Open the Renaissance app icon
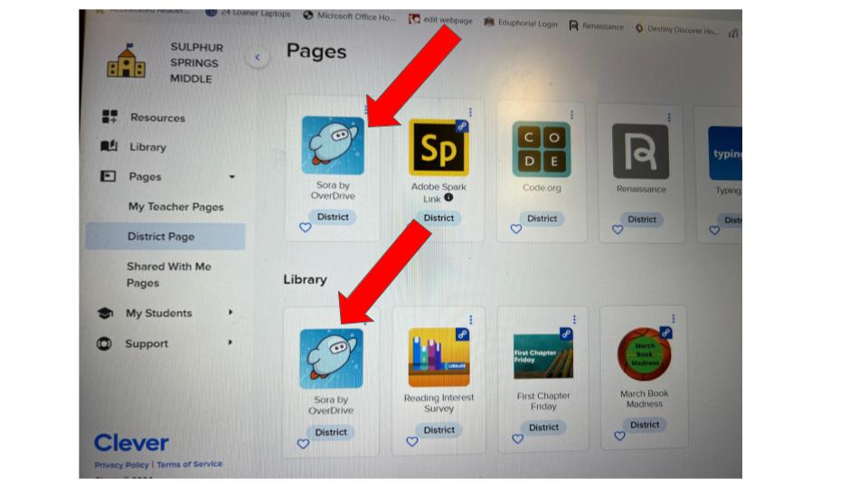This screenshot has width=868, height=488. (x=640, y=151)
